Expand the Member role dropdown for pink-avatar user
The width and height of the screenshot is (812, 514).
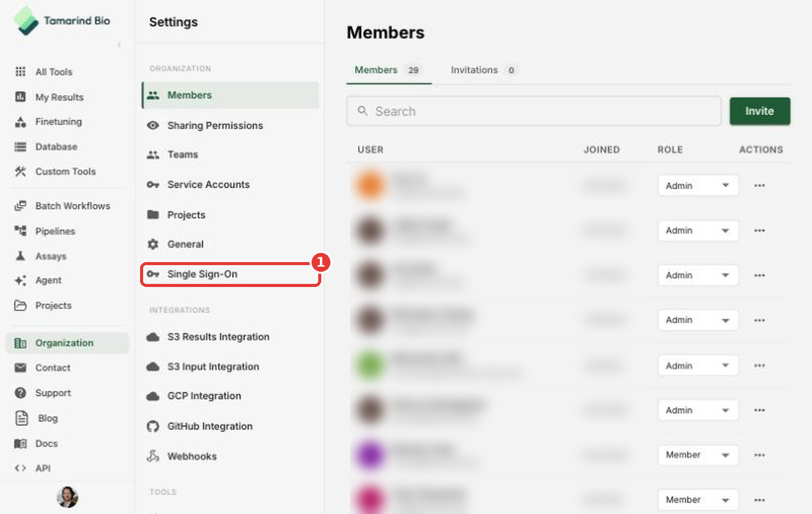698,500
